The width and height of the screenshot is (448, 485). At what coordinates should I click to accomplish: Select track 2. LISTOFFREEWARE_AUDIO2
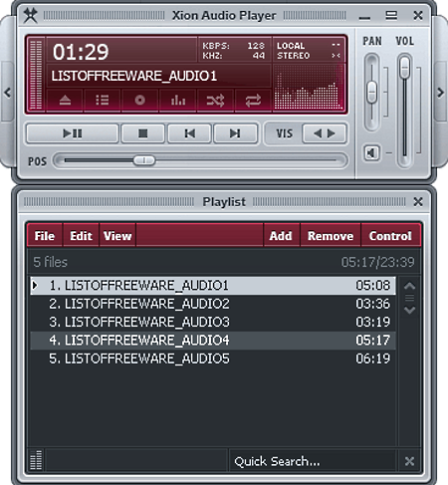(213, 304)
